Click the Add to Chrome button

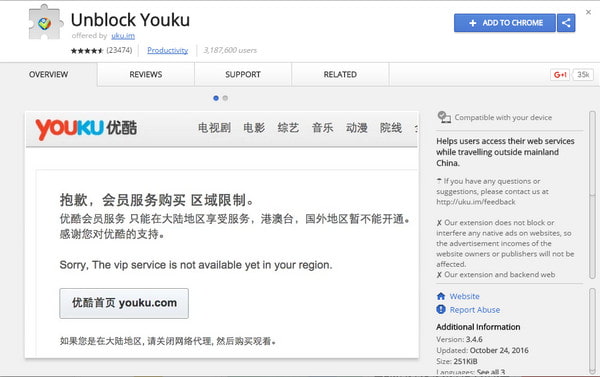click(505, 23)
